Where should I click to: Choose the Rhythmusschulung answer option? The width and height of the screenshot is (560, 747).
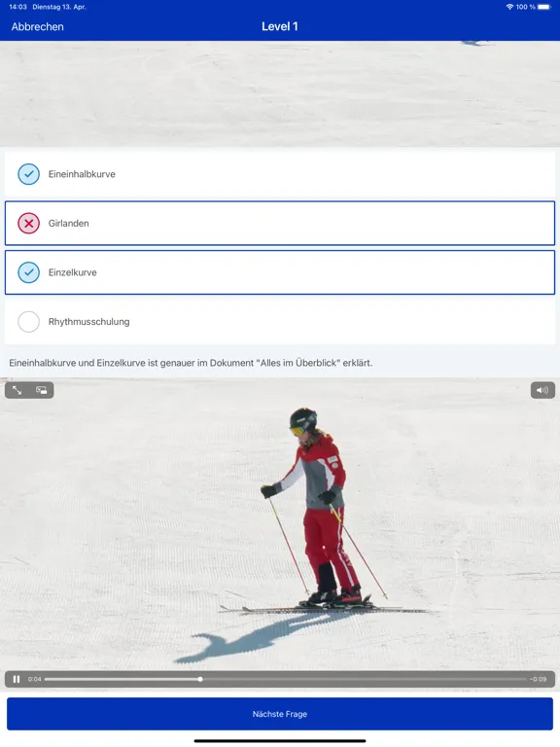point(280,322)
